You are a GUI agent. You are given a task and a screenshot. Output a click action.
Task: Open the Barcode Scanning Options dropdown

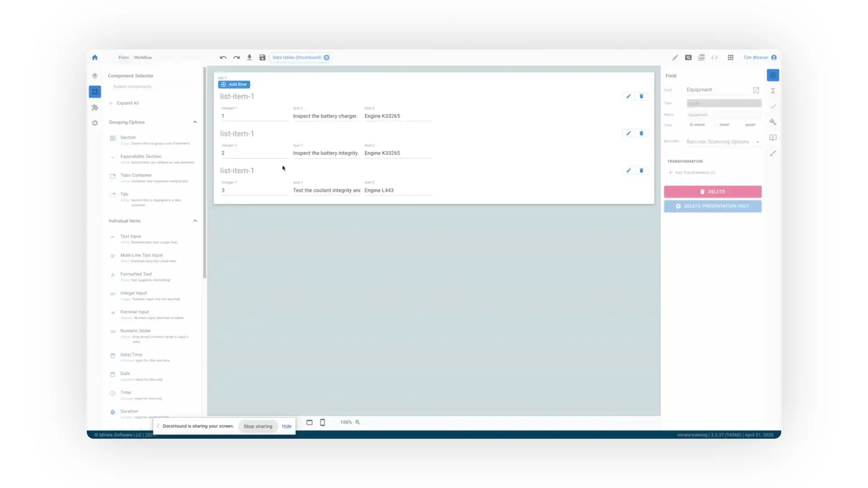pos(723,142)
